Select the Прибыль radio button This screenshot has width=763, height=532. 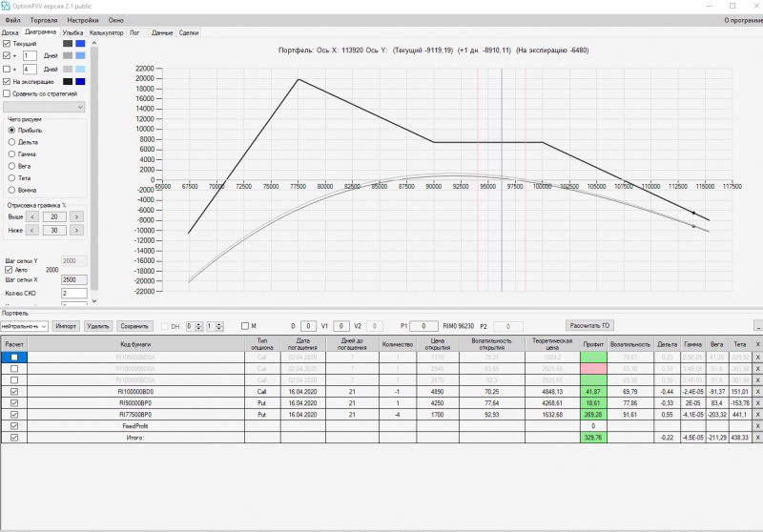(11, 130)
